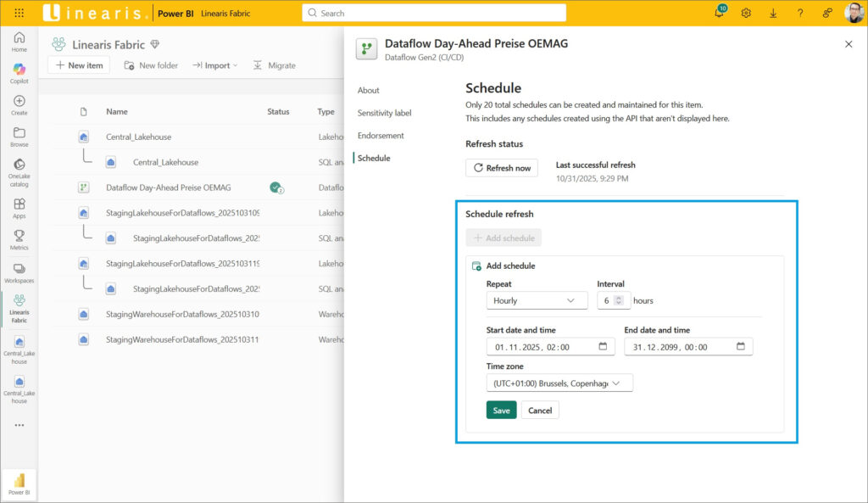This screenshot has height=503, width=868.
Task: Expand the Repeat Hourly dropdown
Action: point(537,300)
